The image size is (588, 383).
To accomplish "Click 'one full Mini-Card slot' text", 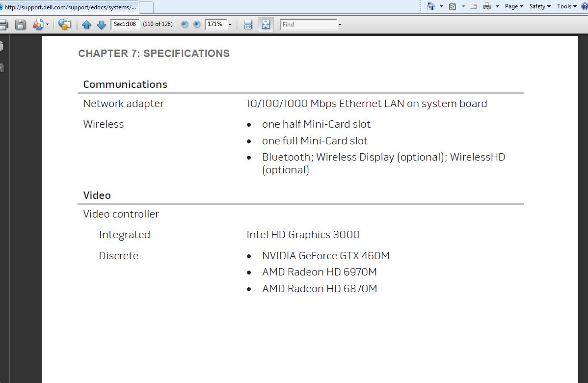I will point(315,140).
